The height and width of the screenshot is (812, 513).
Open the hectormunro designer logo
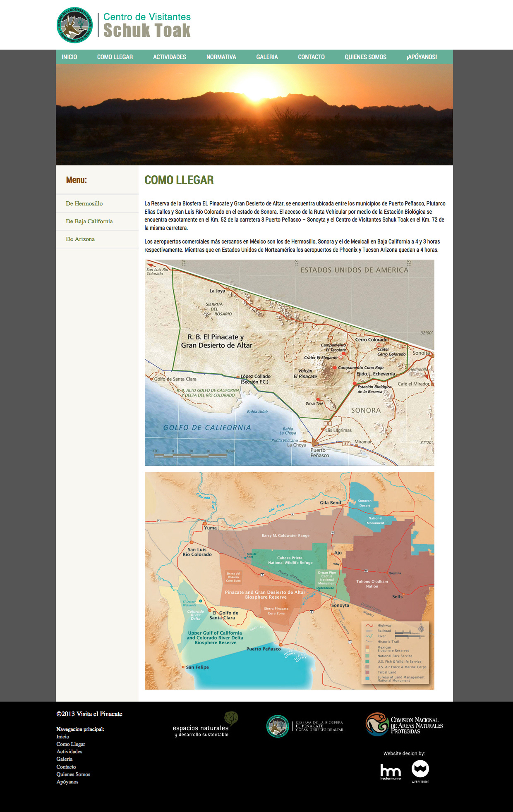tap(390, 771)
